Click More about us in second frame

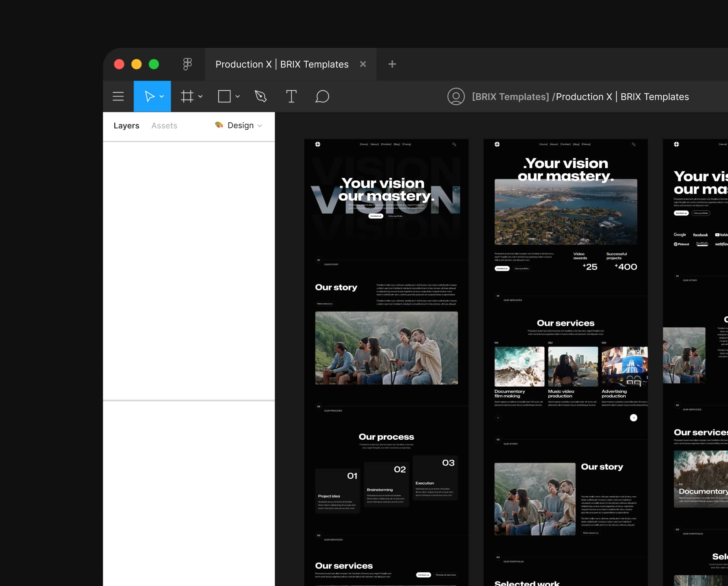click(591, 533)
